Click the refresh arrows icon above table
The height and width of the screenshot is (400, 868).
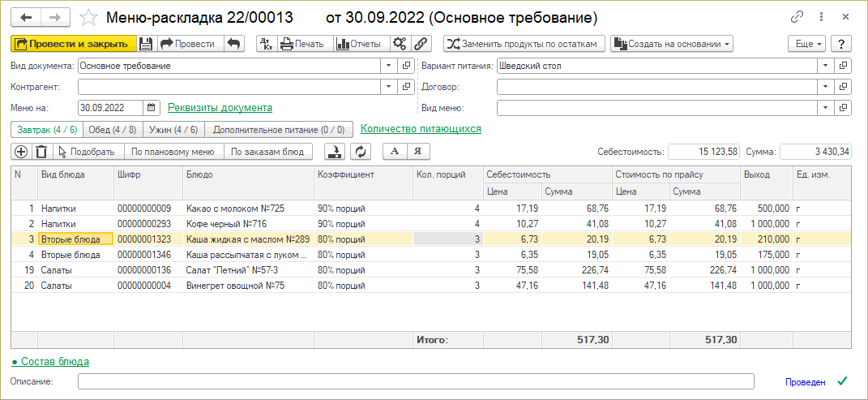coord(361,151)
